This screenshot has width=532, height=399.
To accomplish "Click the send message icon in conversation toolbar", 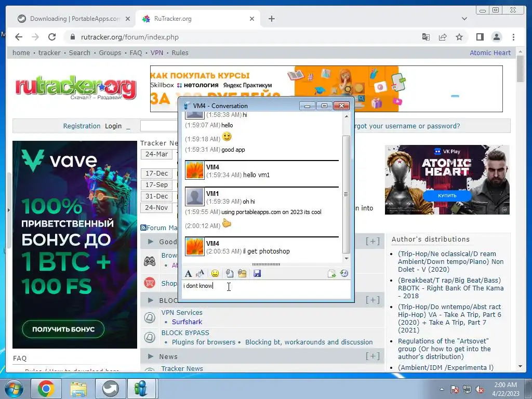I will [x=331, y=273].
